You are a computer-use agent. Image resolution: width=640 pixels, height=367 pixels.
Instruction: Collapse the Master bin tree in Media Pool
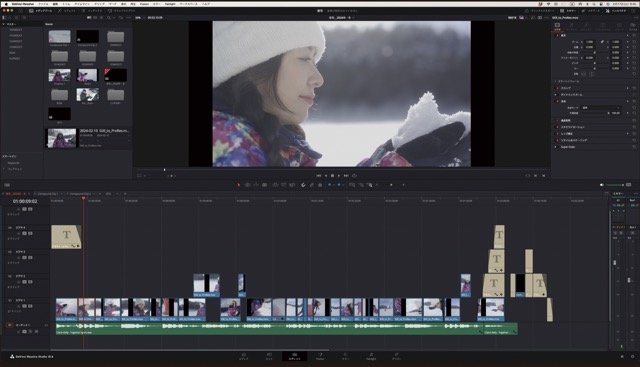point(4,24)
